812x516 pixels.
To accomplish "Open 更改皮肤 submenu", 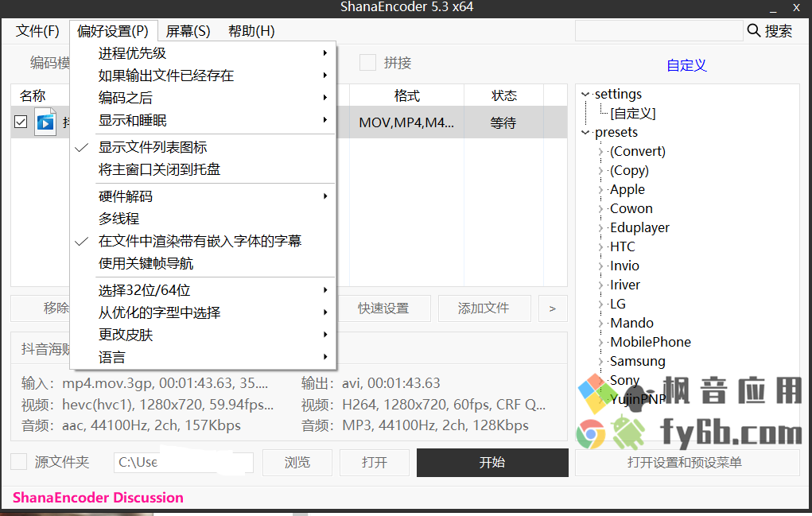I will [203, 335].
